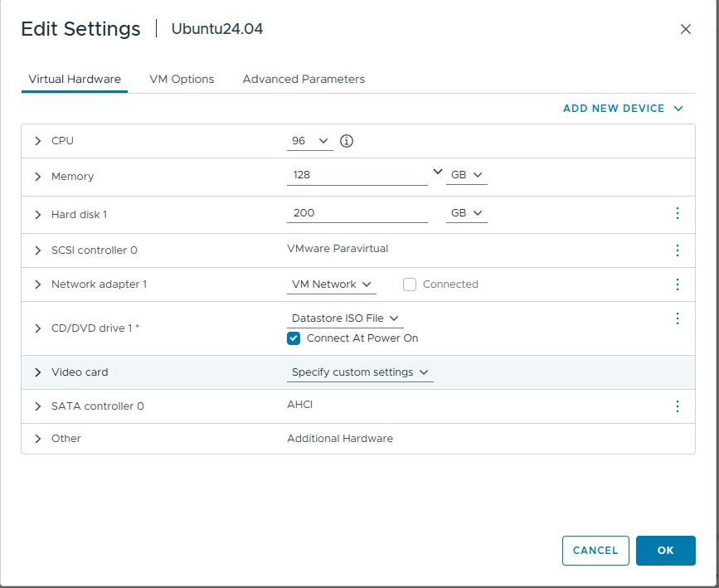This screenshot has height=588, width=719.
Task: Expand the Memory row
Action: tap(38, 177)
